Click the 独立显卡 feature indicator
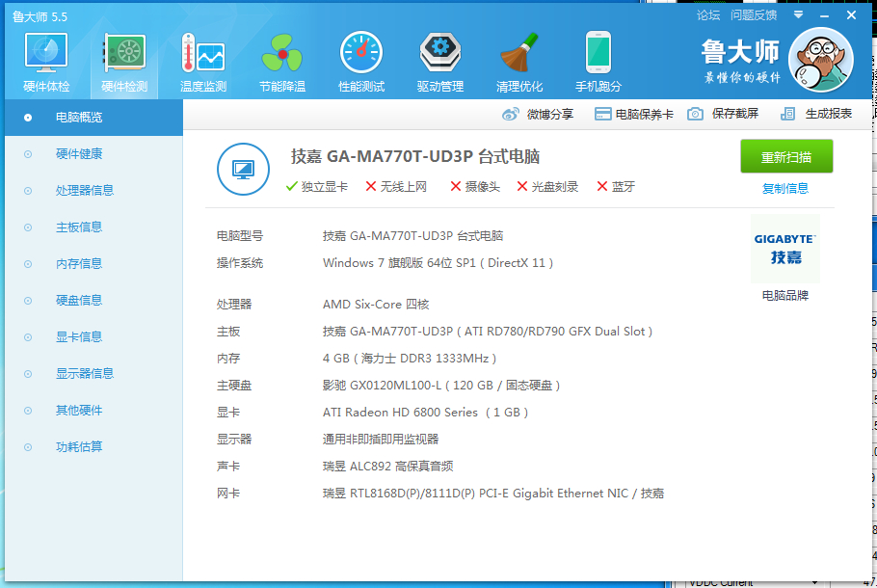Image resolution: width=877 pixels, height=588 pixels. tap(316, 187)
